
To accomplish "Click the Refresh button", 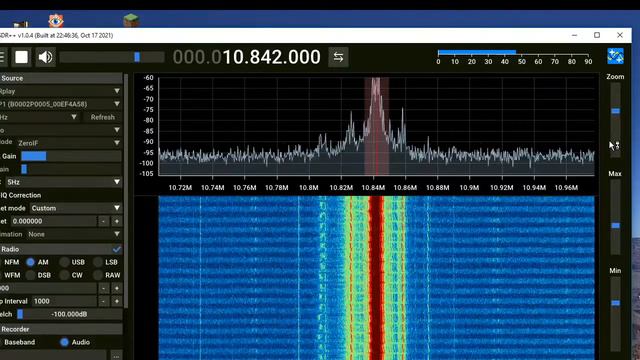I will pyautogui.click(x=102, y=117).
